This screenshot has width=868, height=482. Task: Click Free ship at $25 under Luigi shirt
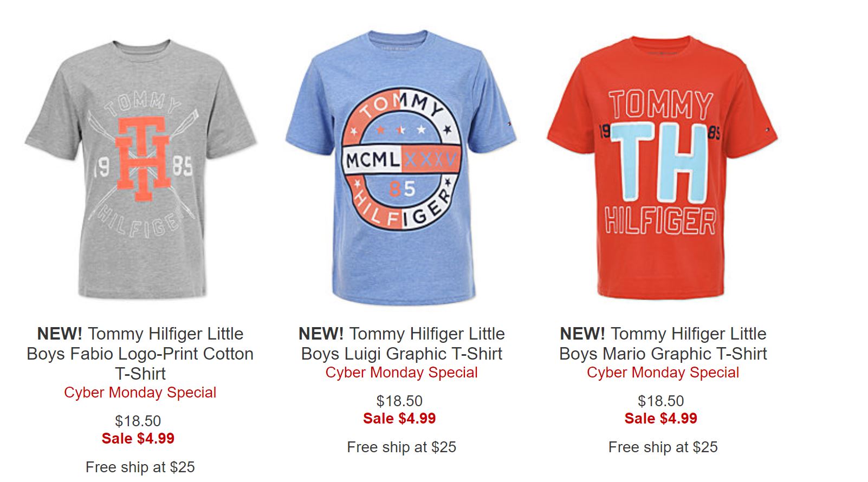pyautogui.click(x=401, y=447)
